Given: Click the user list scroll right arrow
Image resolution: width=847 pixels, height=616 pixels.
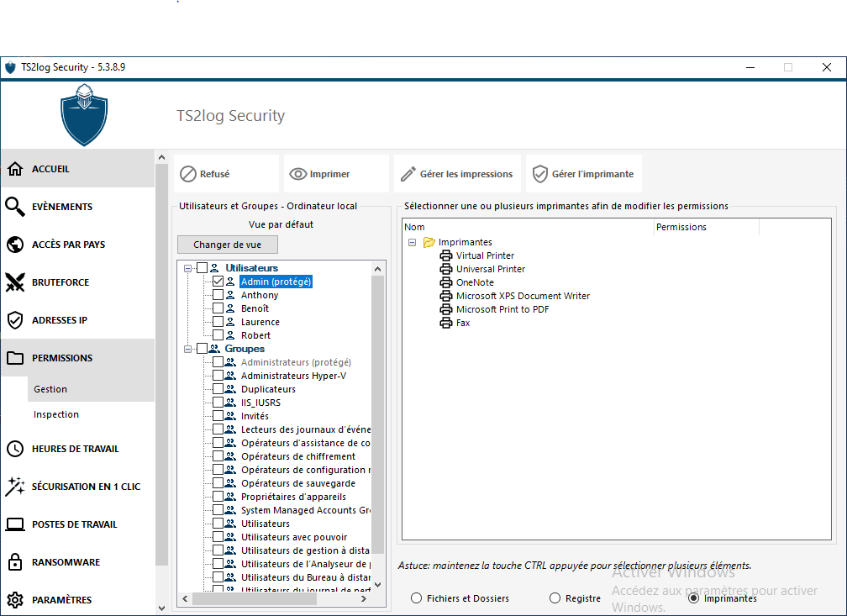Looking at the screenshot, I should (x=364, y=598).
